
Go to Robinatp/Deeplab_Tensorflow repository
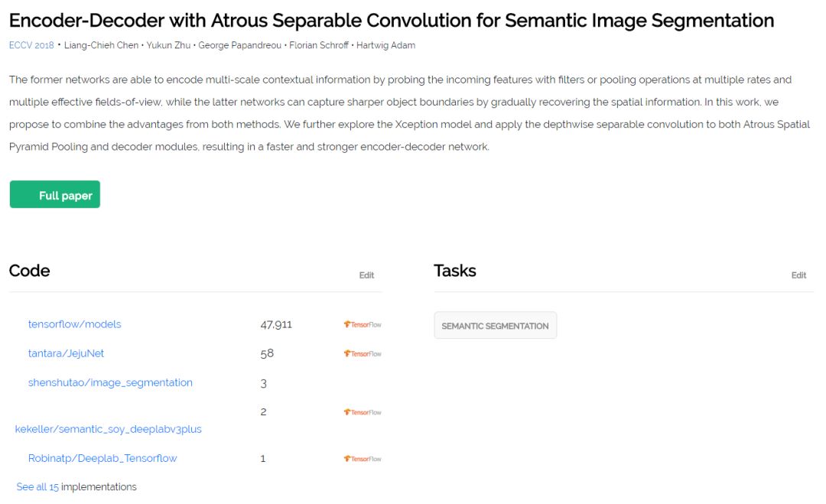(102, 458)
